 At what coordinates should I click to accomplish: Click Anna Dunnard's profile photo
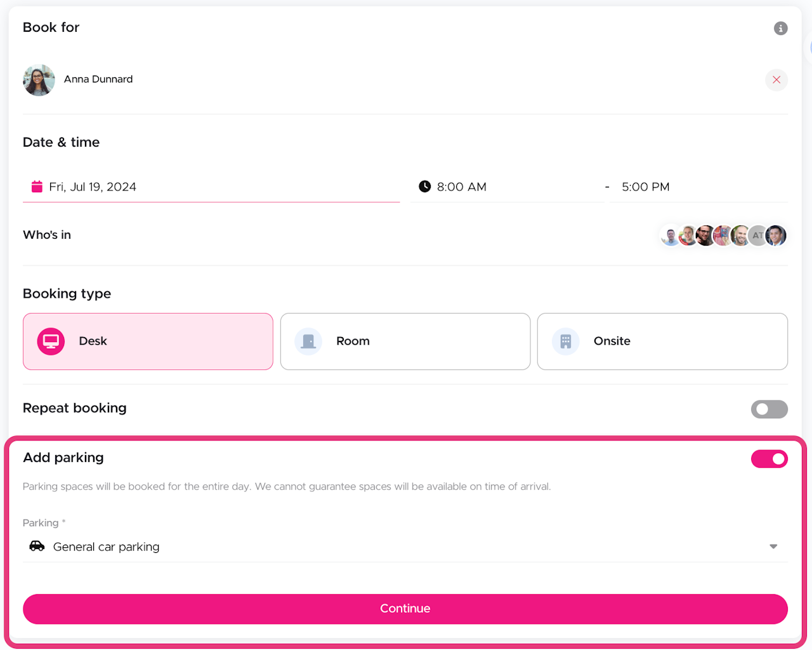coord(39,80)
